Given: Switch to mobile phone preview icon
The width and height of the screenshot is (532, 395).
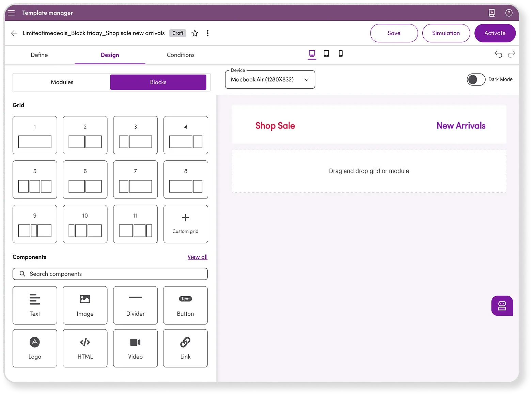Looking at the screenshot, I should pos(341,54).
